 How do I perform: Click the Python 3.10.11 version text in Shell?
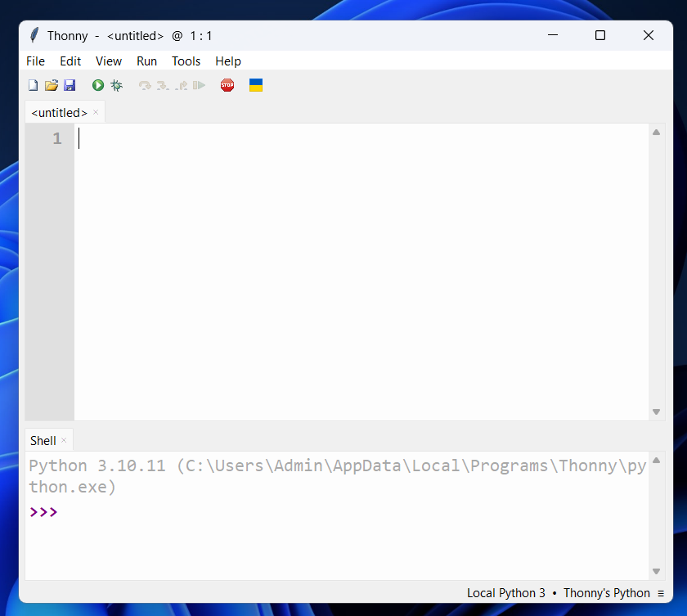97,465
